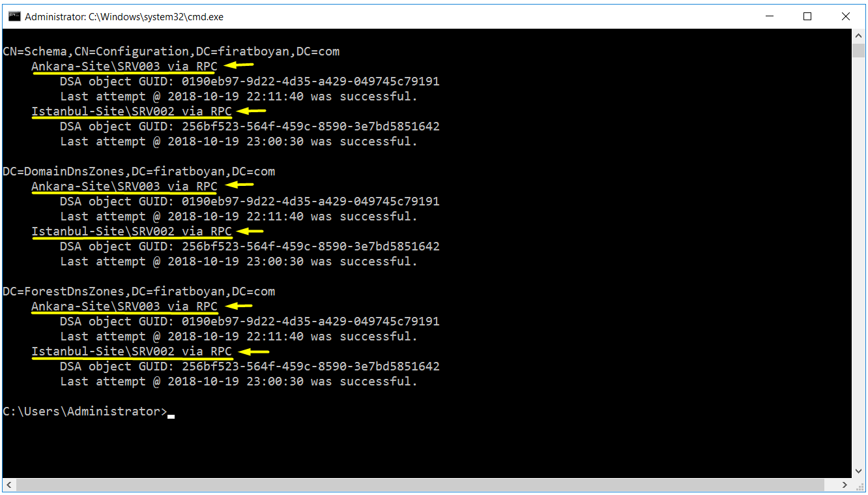This screenshot has height=495, width=868.
Task: Click 'Ankara-Site\SRV003 via RPC' under CN=Schema
Action: click(124, 67)
